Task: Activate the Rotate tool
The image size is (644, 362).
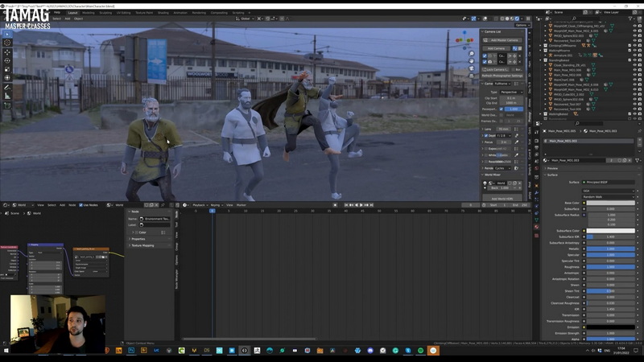Action: (x=7, y=61)
